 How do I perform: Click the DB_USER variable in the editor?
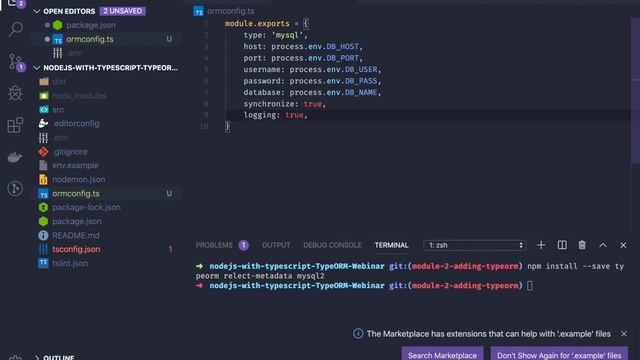pos(361,69)
